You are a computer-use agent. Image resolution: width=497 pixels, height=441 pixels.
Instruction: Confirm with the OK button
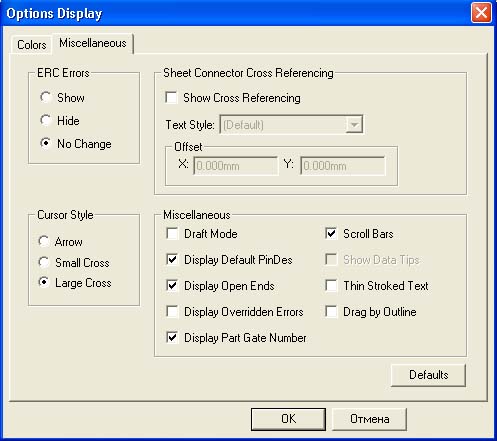point(288,419)
